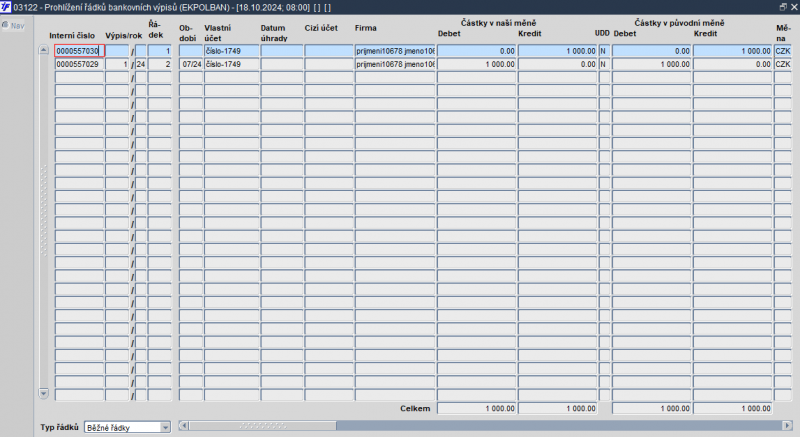Click Řádek value 2 in second row
Viewport: 800px width, 437px height.
[160, 64]
